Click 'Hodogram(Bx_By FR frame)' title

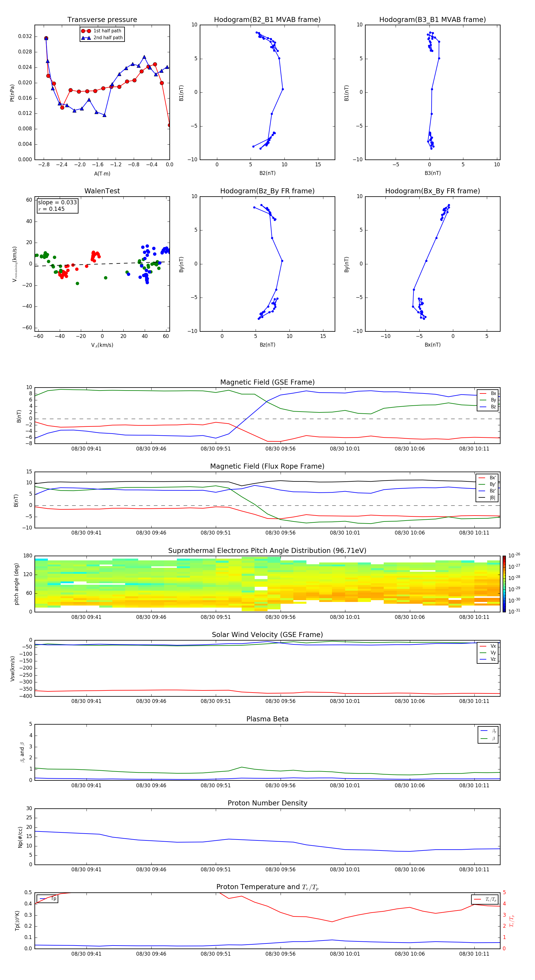point(432,191)
